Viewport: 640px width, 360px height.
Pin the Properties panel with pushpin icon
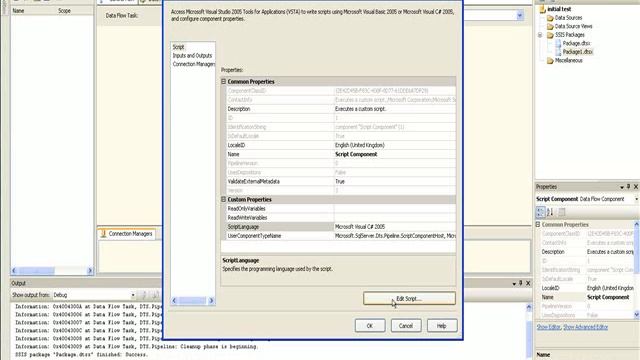tap(629, 187)
